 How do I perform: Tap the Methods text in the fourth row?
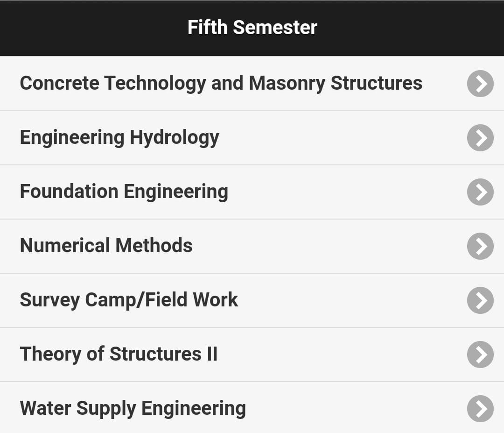point(154,246)
